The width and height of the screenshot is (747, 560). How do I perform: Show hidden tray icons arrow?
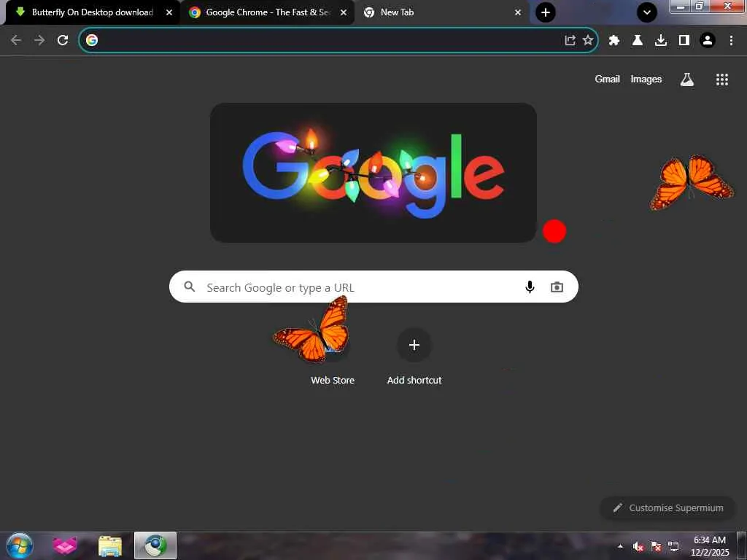pos(620,546)
